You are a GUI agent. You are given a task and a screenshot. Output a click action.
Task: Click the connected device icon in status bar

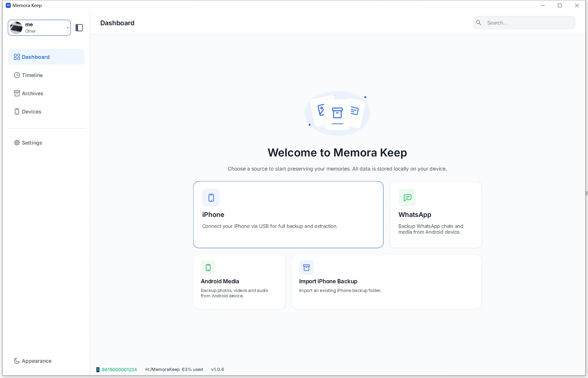98,370
